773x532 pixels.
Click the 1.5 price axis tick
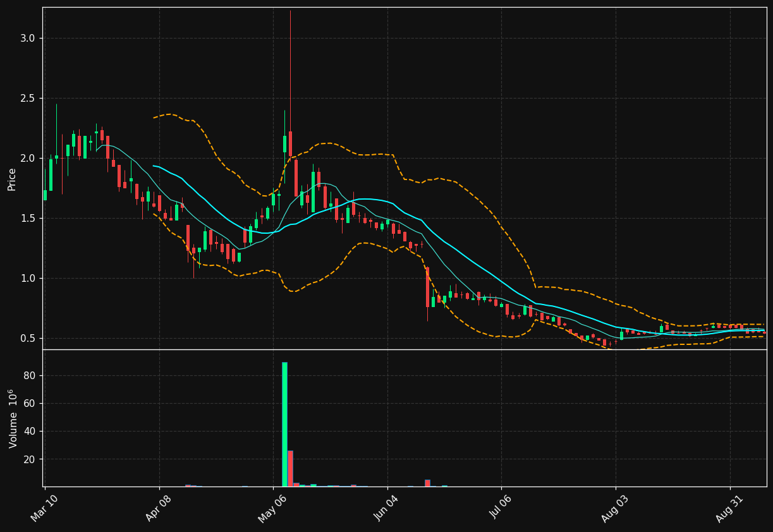(x=28, y=219)
